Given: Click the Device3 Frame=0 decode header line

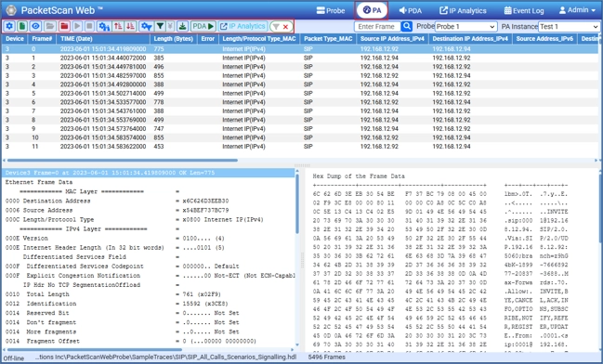Looking at the screenshot, I should coord(149,173).
